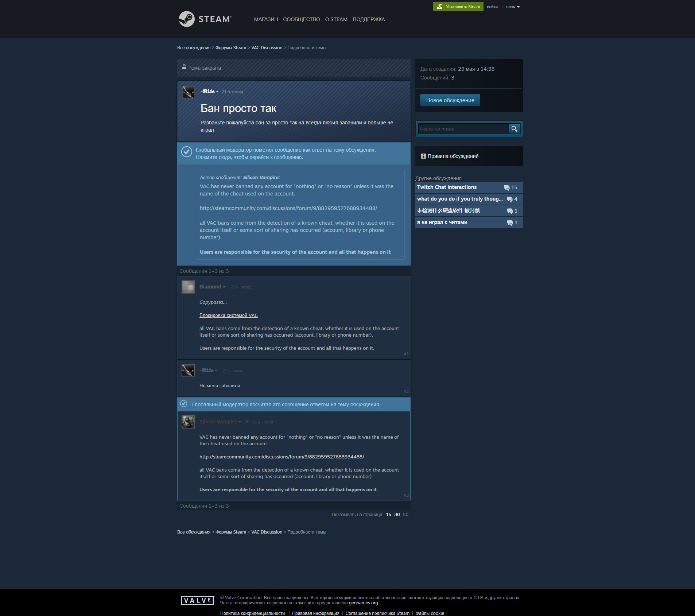
Task: Click bottom breadcrumb VAC Discussion
Action: (267, 532)
